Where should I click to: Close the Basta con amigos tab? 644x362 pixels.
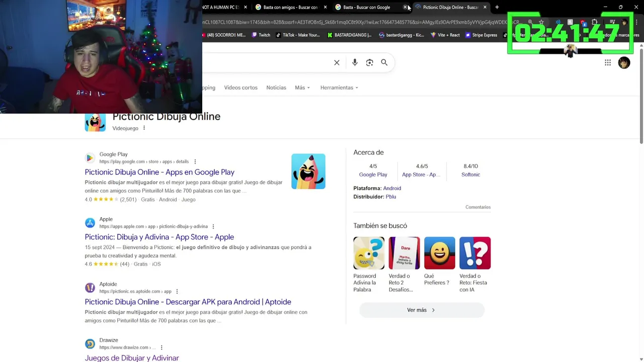coord(325,7)
